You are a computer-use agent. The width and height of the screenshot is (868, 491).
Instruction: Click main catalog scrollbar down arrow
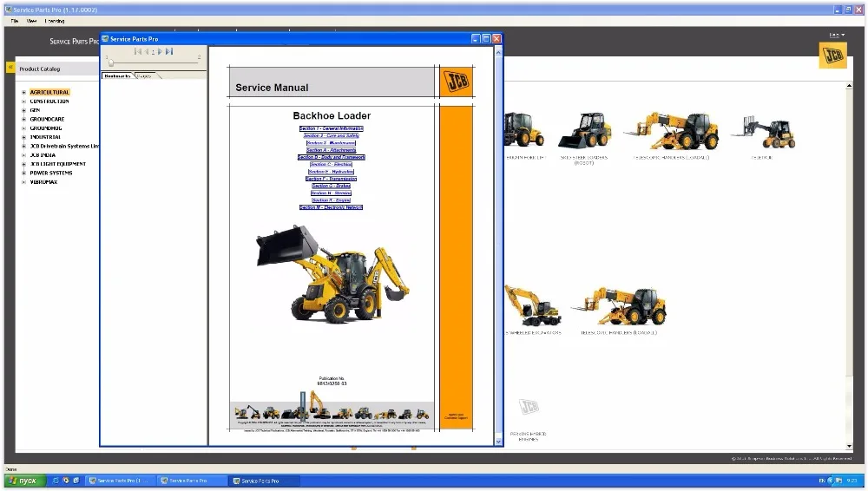click(849, 446)
